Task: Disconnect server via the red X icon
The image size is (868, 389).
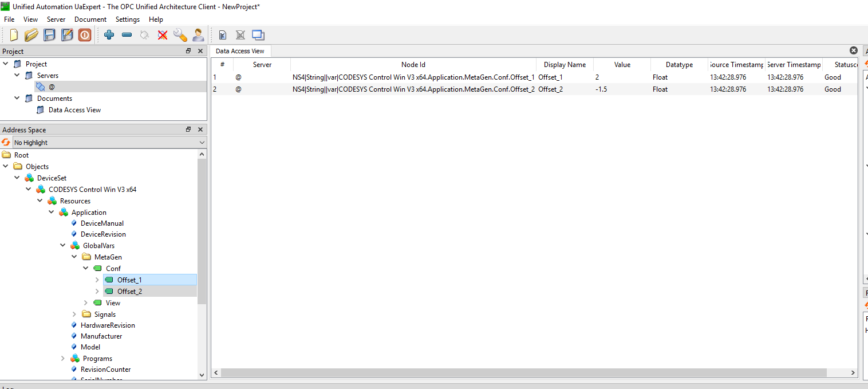Action: click(x=163, y=35)
